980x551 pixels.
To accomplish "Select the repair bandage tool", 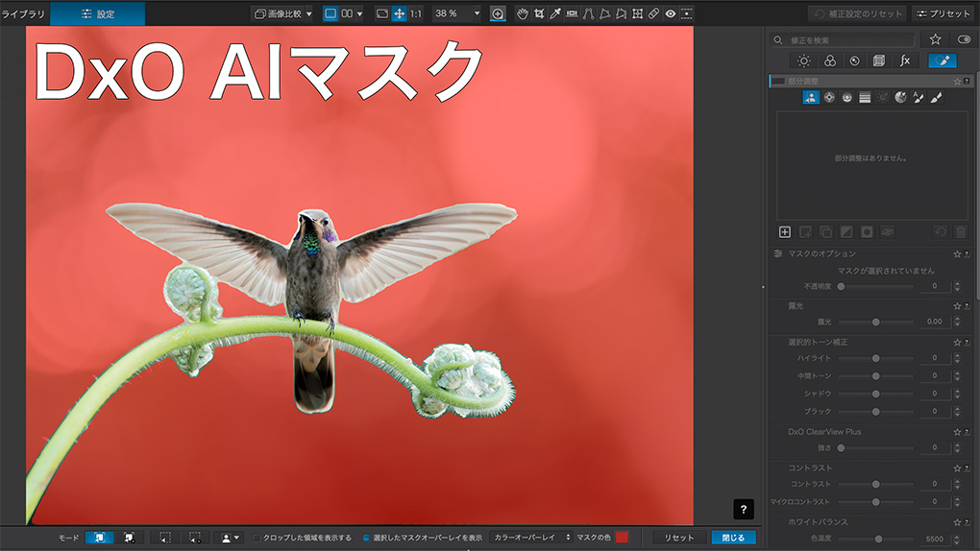I will [653, 13].
